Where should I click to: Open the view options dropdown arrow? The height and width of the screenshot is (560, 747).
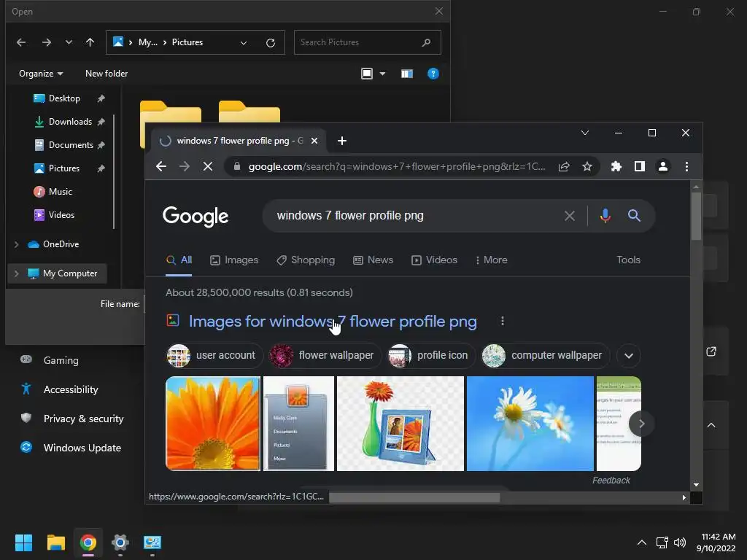382,74
